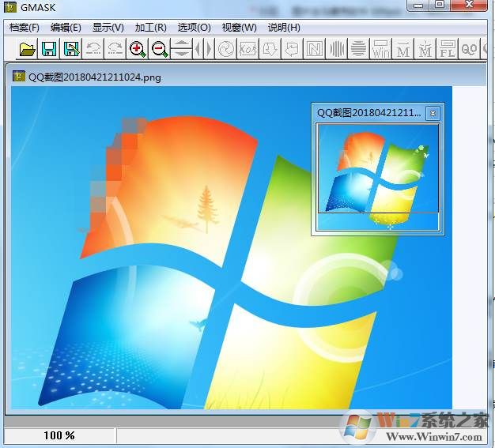Image resolution: width=495 pixels, height=448 pixels.
Task: Open the 编辑(E) edit menu
Action: tap(66, 28)
